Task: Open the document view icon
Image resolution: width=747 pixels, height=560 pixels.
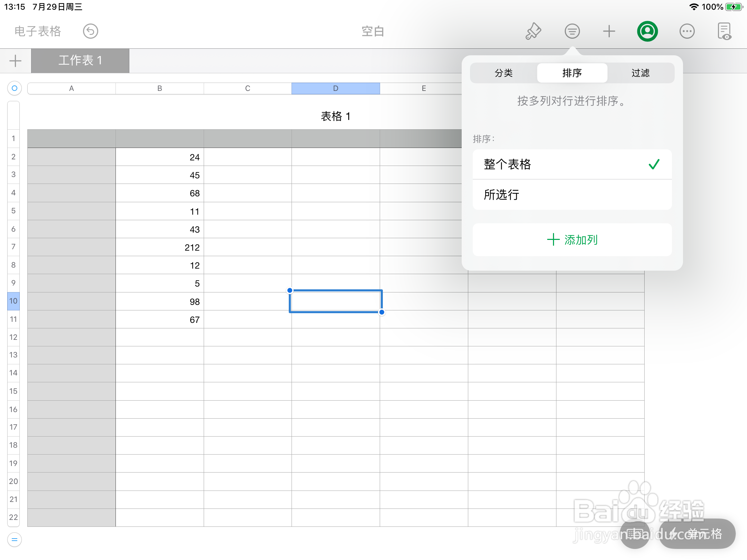Action: coord(725,31)
